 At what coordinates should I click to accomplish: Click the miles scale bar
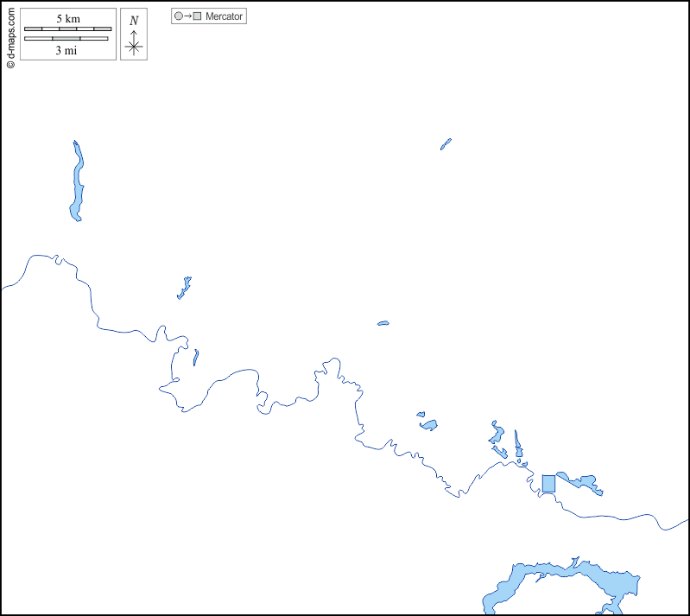click(66, 38)
